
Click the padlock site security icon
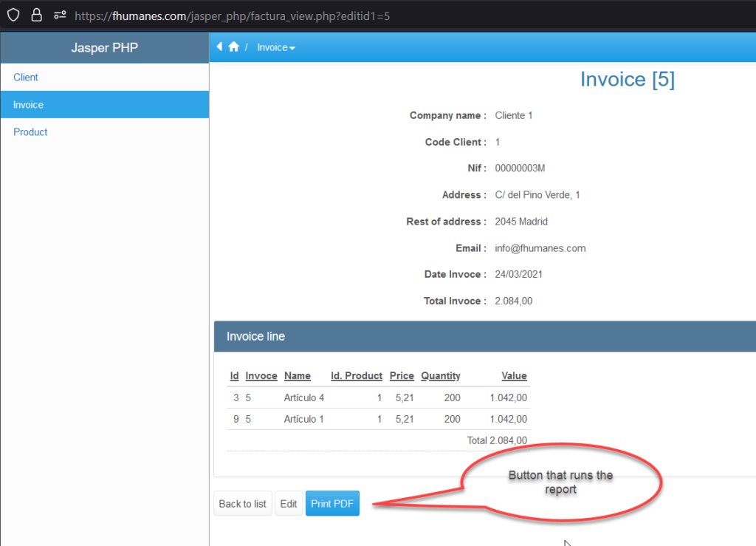pos(36,15)
